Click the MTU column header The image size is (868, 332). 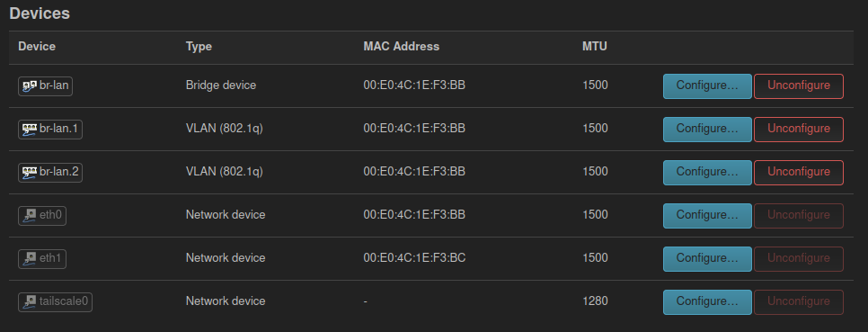coord(595,47)
